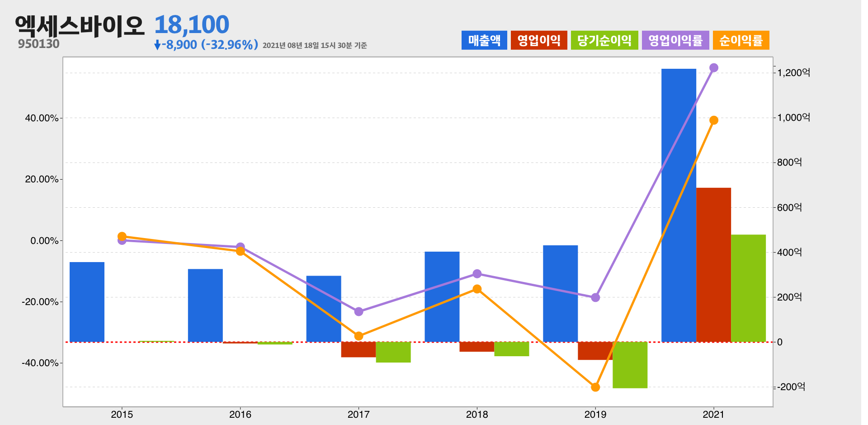Click the orange 2015 순이익률 data point
868x425 pixels.
click(x=122, y=236)
